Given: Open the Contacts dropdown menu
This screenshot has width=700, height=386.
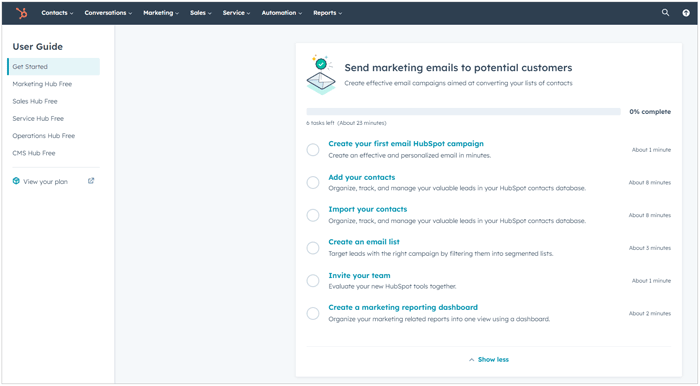Looking at the screenshot, I should (57, 13).
